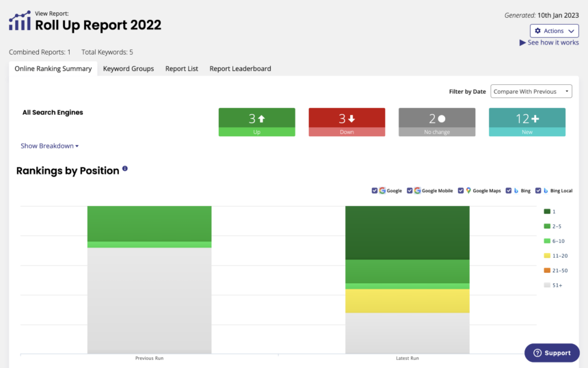Viewport: 588px width, 368px height.
Task: Click the dark green segment of Latest Run bar
Action: [407, 233]
